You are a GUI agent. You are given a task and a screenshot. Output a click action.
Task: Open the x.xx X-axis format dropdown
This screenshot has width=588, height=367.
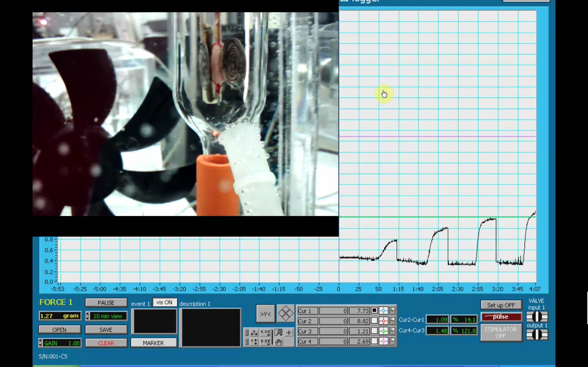click(265, 333)
